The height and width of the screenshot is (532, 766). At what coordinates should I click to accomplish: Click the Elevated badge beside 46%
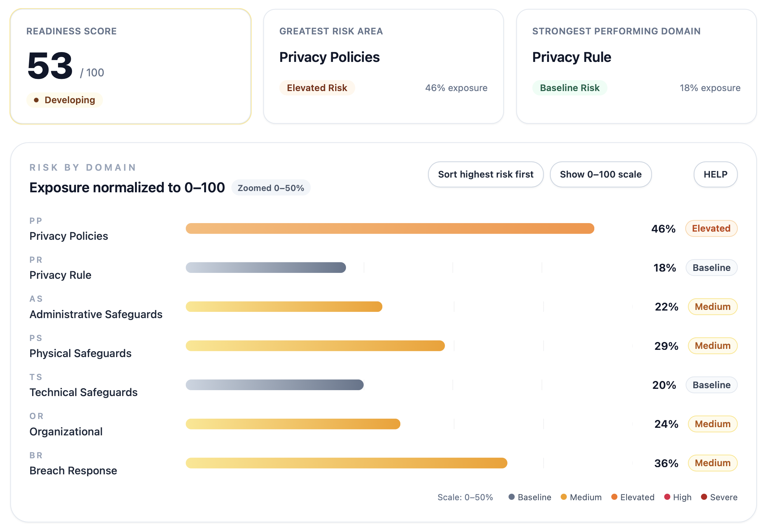pyautogui.click(x=712, y=228)
